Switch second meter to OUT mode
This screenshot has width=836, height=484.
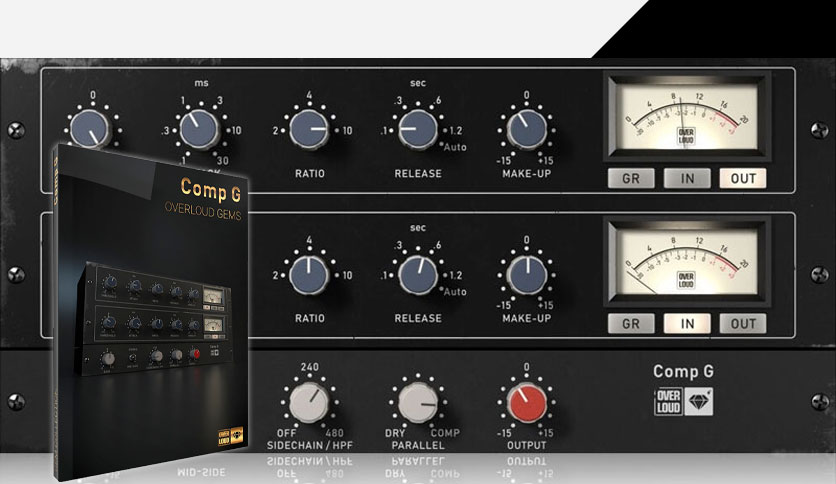pos(743,324)
